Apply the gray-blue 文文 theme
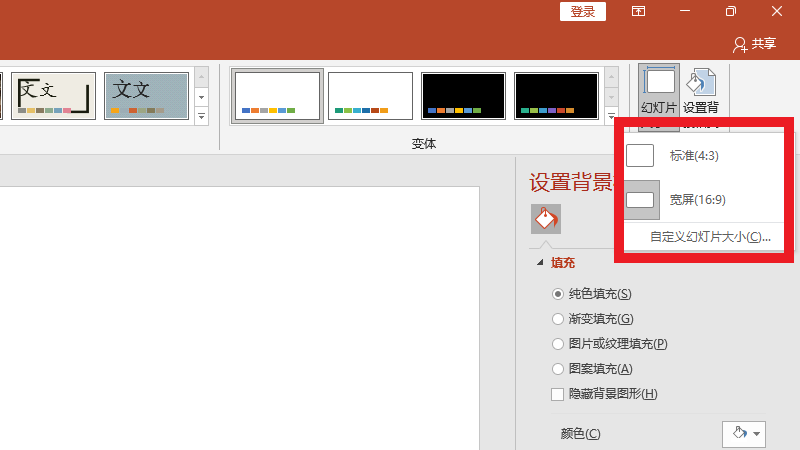This screenshot has height=450, width=800. [x=146, y=96]
